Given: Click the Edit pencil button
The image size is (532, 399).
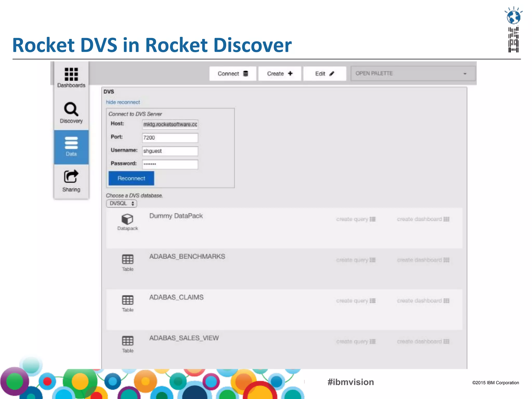Looking at the screenshot, I should (x=324, y=74).
